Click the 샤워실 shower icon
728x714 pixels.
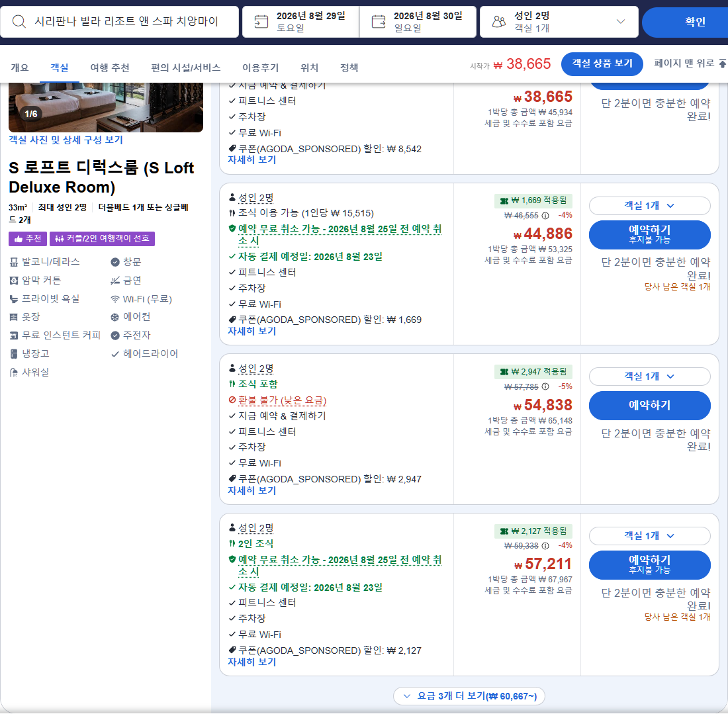tap(14, 373)
